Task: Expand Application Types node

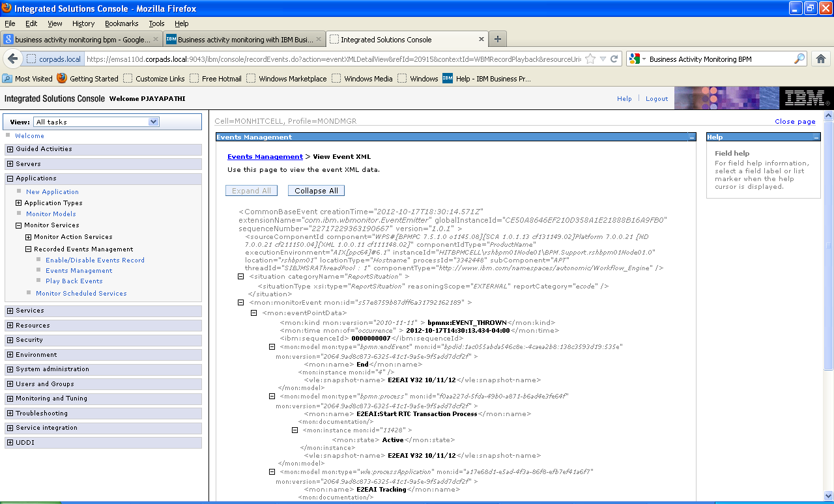Action: [19, 203]
